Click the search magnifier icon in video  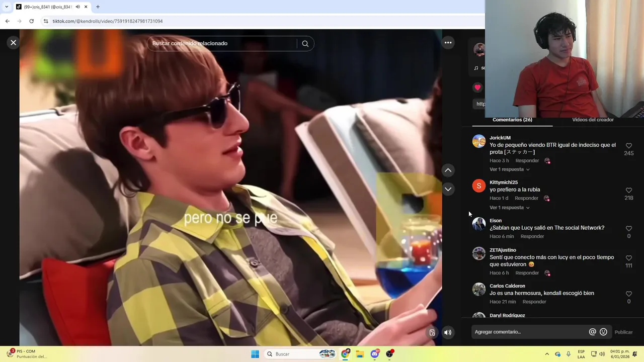pyautogui.click(x=305, y=44)
